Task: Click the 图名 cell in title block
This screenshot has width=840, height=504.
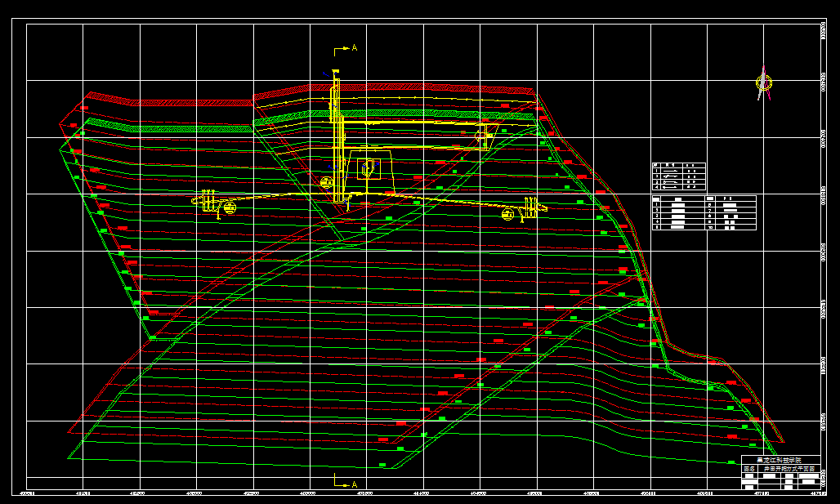Action: tap(749, 469)
